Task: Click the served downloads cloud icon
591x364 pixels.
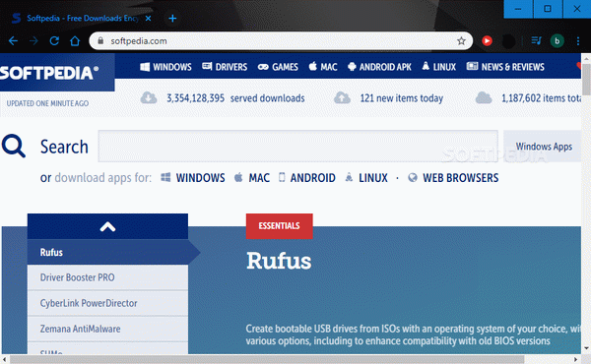Action: (149, 97)
